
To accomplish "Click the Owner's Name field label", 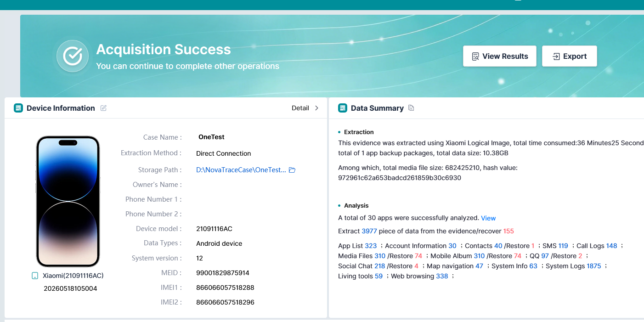I will [x=158, y=185].
